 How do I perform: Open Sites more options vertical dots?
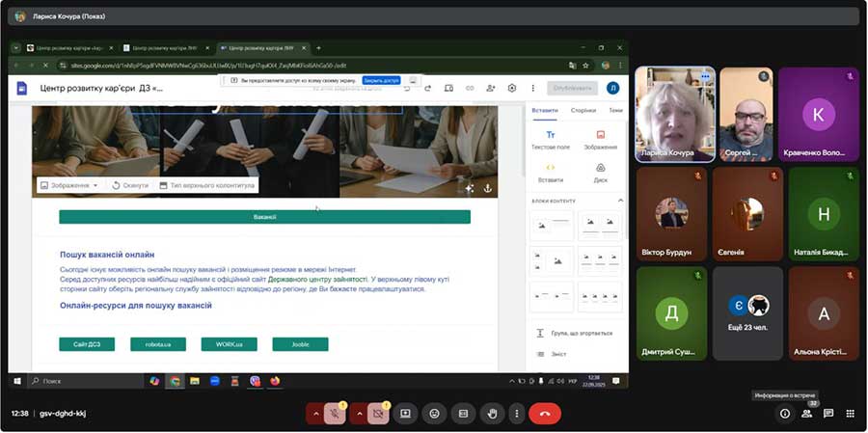[533, 88]
